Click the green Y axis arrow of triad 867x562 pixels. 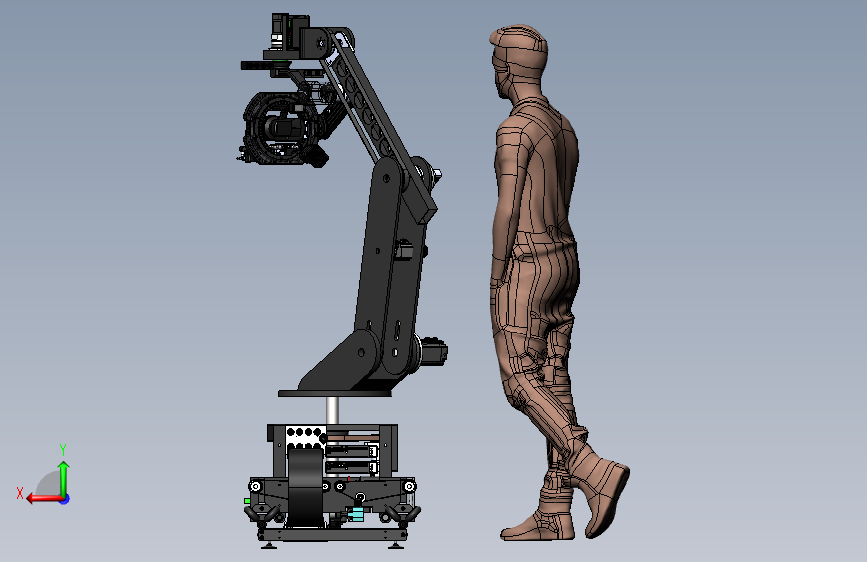64,479
